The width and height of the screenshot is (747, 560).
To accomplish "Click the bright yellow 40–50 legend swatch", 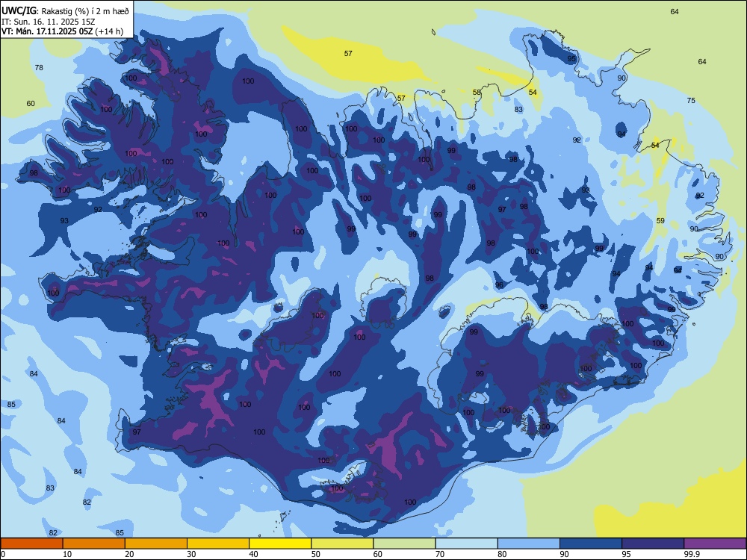I will pyautogui.click(x=280, y=544).
